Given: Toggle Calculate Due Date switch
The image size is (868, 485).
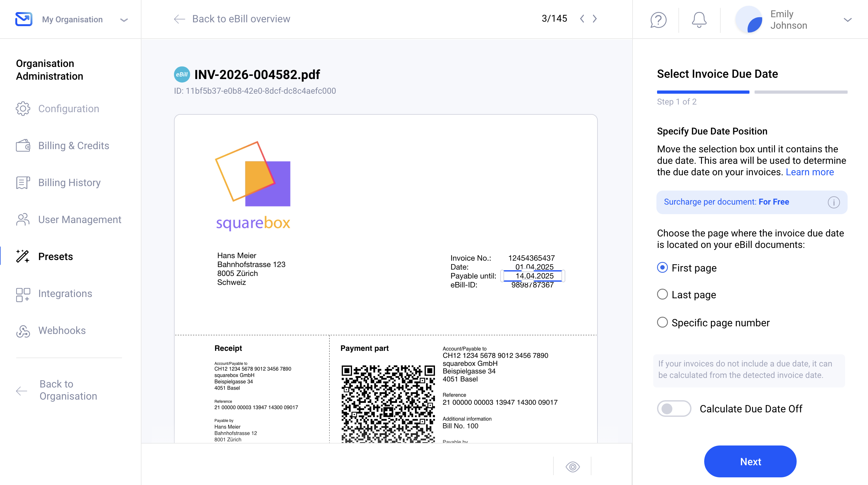Looking at the screenshot, I should (x=674, y=409).
